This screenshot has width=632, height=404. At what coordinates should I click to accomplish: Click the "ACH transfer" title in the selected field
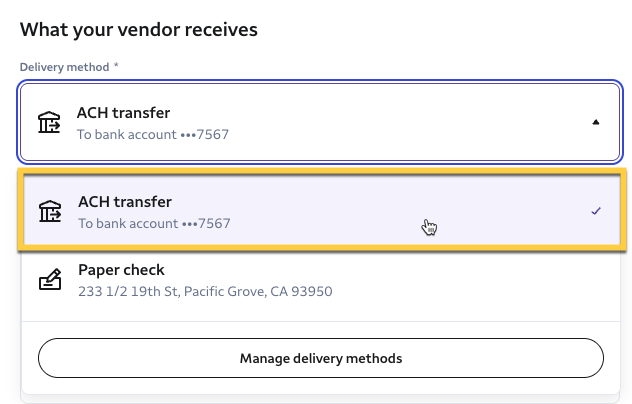pos(124,113)
